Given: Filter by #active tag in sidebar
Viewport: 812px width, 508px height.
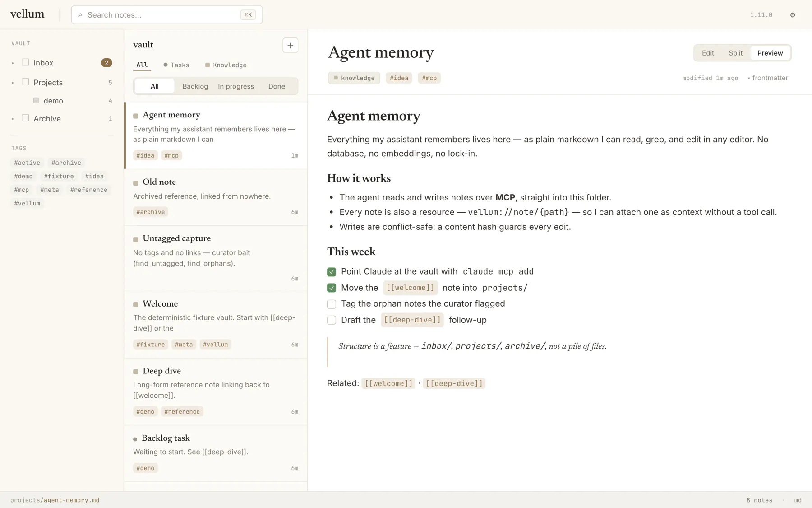Looking at the screenshot, I should tap(27, 163).
